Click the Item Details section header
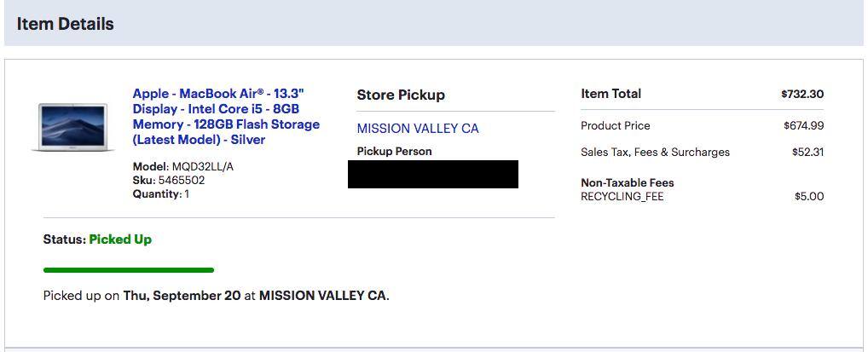This screenshot has width=868, height=352. click(x=65, y=24)
